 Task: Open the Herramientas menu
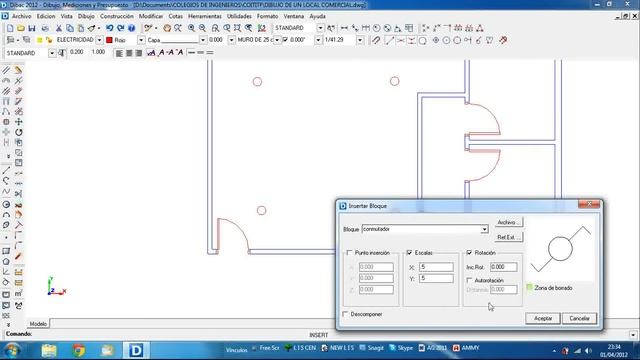pos(205,16)
